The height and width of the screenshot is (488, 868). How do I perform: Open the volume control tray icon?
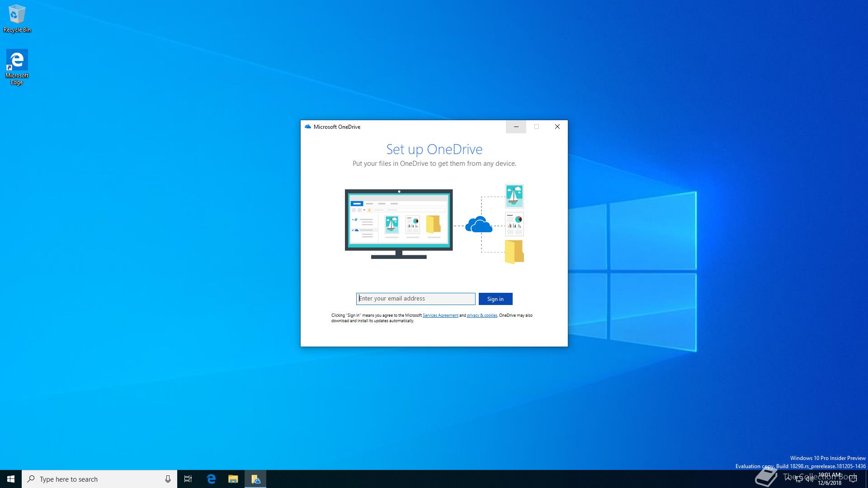pos(810,479)
